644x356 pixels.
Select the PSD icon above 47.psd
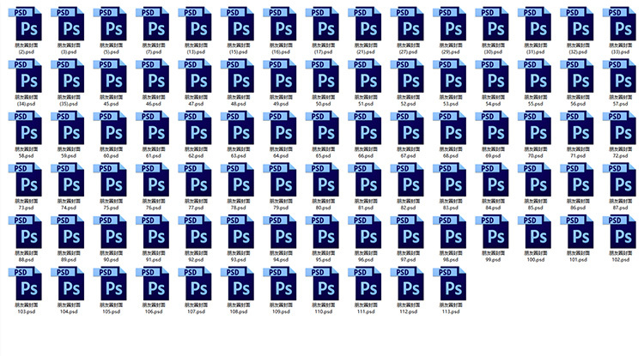coord(195,75)
